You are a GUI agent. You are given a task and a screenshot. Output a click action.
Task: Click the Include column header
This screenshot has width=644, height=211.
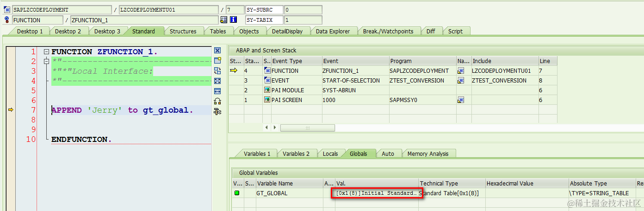(x=505, y=61)
